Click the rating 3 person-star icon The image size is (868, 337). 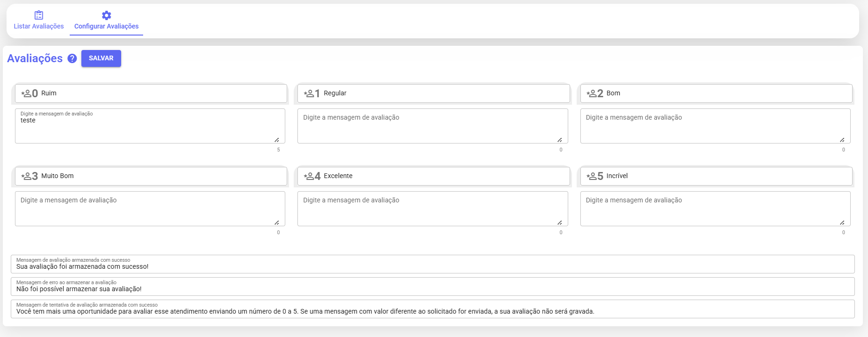27,176
